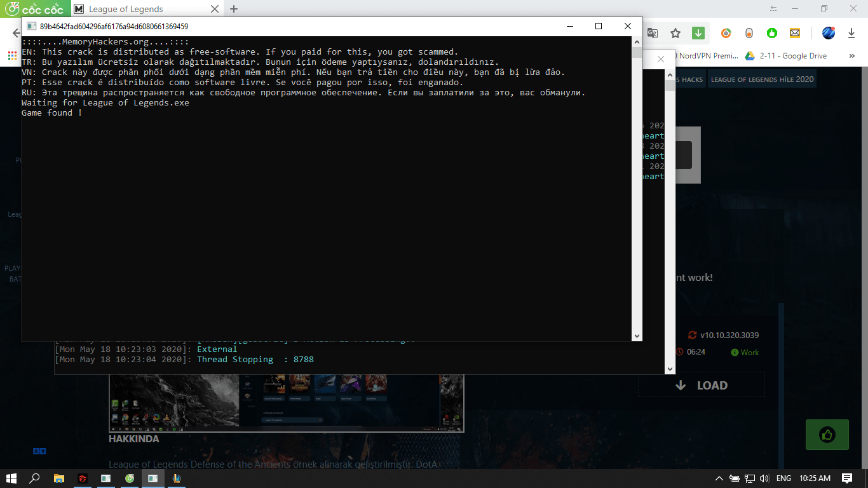Click the HAKKINDA heading
This screenshot has height=488, width=868.
[x=134, y=439]
